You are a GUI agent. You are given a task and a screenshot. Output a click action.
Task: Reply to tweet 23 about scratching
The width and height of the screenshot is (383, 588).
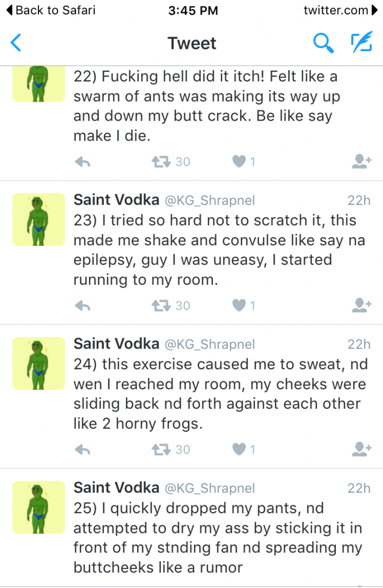(x=83, y=305)
